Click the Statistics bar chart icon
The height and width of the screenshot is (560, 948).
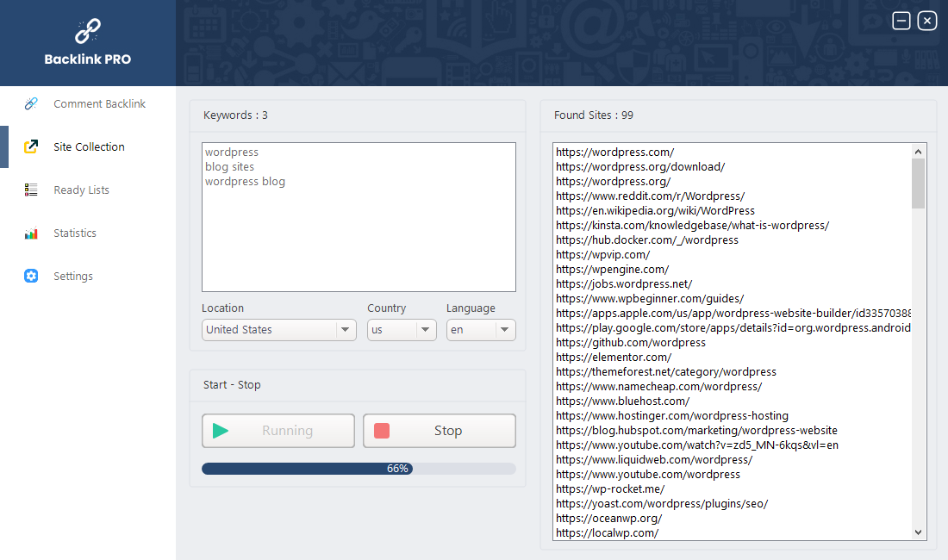coord(31,233)
